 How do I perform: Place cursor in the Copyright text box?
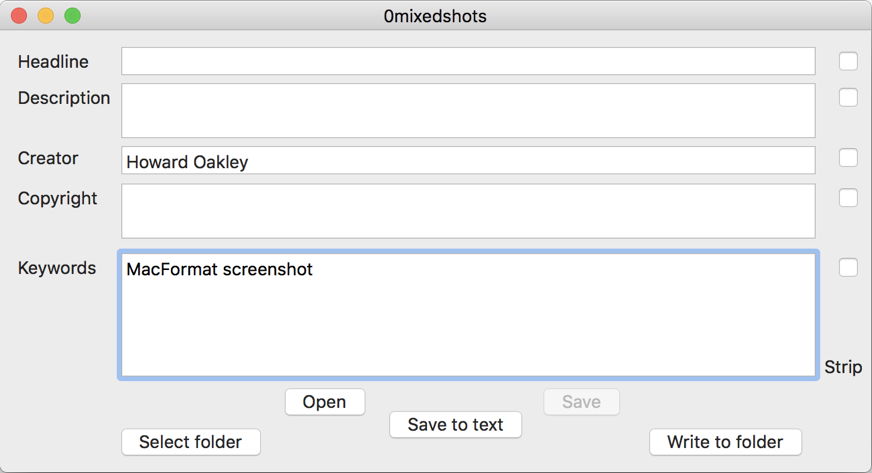point(468,211)
